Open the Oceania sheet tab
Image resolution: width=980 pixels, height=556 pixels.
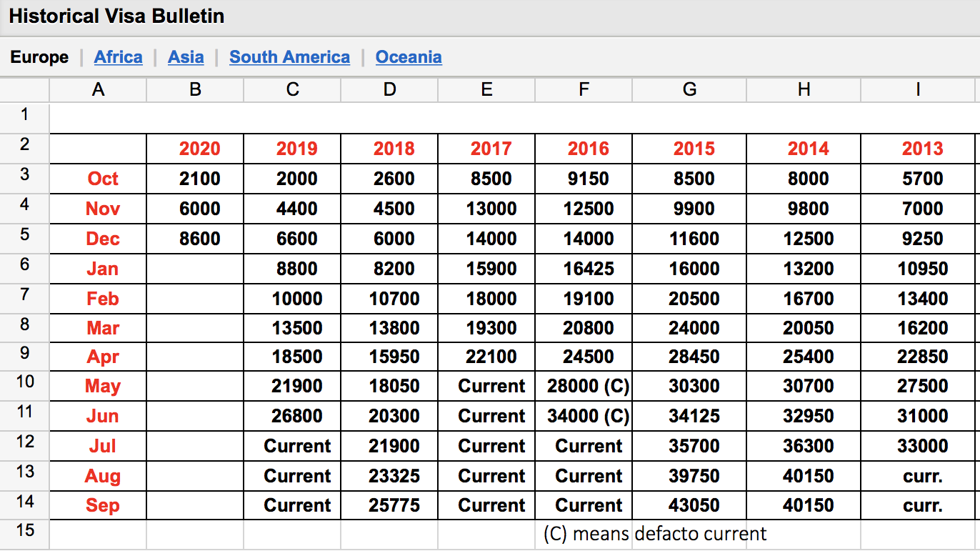pos(409,57)
